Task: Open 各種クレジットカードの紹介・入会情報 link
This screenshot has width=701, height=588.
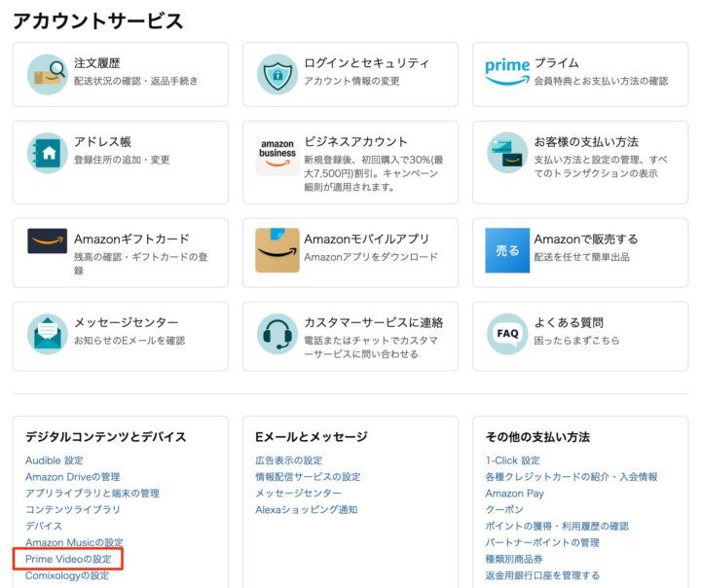Action: tap(572, 477)
